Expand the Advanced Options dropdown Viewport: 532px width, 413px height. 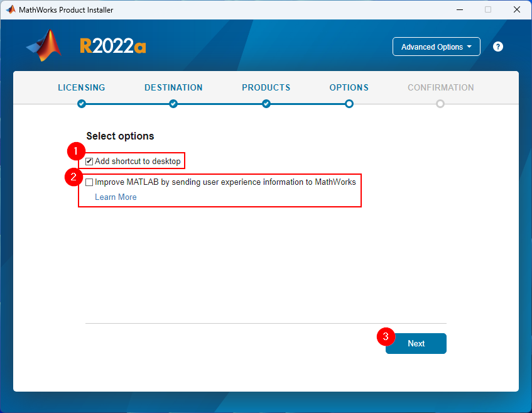[x=437, y=47]
